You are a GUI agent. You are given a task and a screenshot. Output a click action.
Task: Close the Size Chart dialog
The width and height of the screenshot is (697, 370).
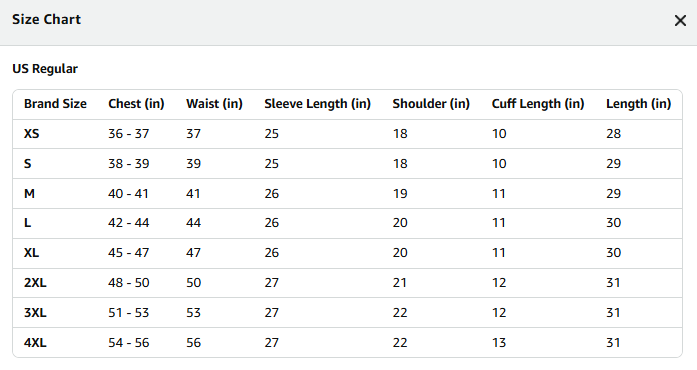tap(680, 20)
